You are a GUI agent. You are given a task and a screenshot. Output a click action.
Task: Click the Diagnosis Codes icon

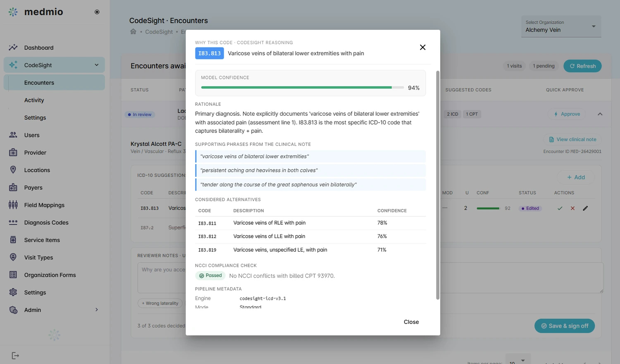tap(13, 222)
